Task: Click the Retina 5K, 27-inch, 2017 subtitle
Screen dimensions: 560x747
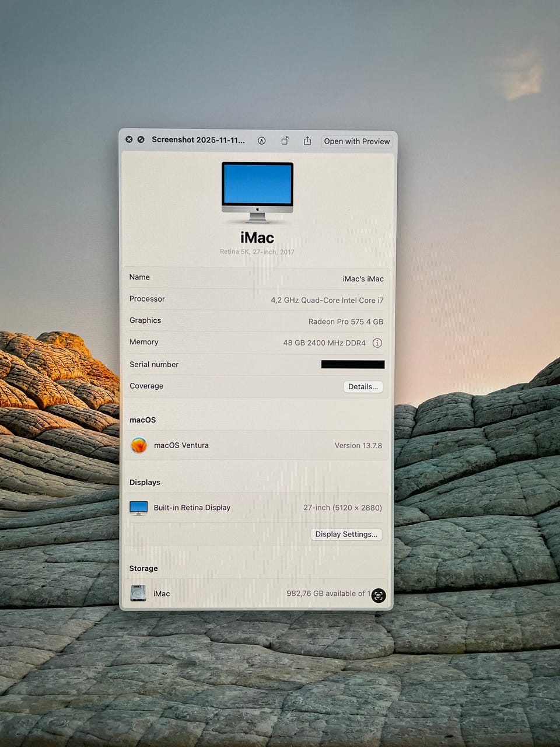Action: pos(257,252)
